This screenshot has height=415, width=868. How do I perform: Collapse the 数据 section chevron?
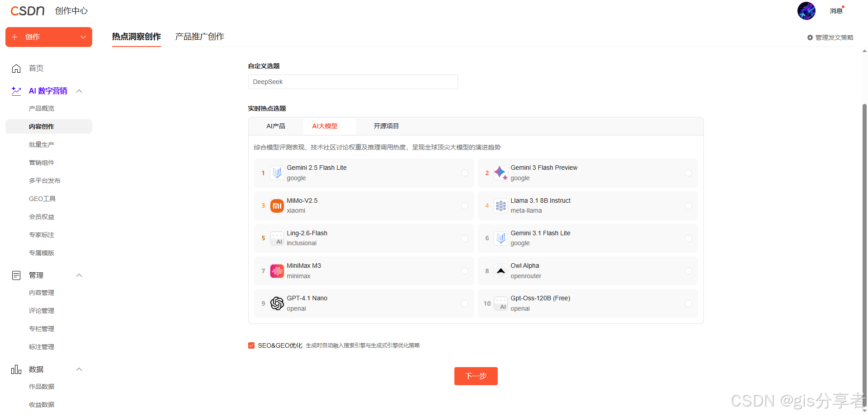(x=79, y=369)
